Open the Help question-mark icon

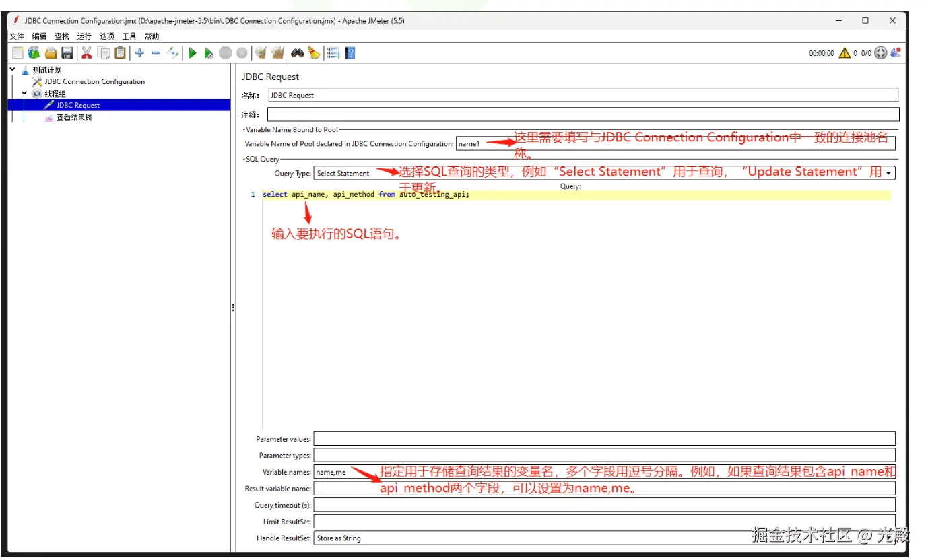(x=350, y=53)
